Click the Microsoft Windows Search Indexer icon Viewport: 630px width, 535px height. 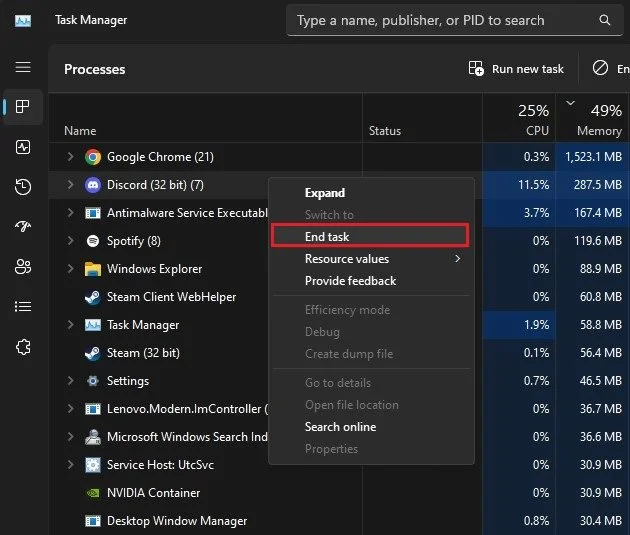(93, 437)
